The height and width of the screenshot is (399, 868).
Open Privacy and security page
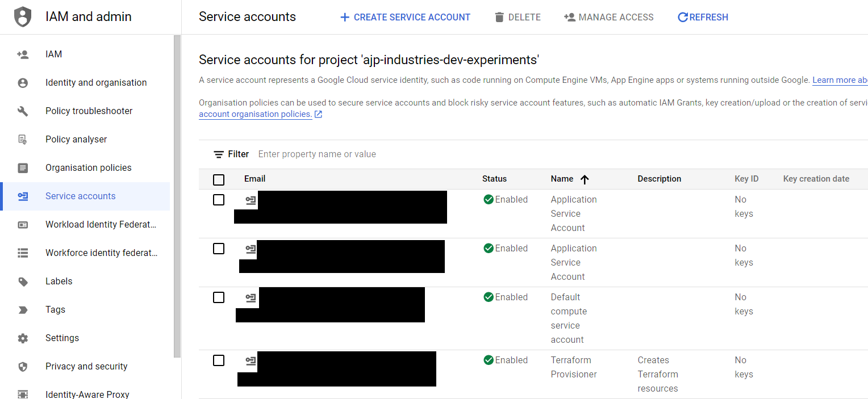coord(85,367)
